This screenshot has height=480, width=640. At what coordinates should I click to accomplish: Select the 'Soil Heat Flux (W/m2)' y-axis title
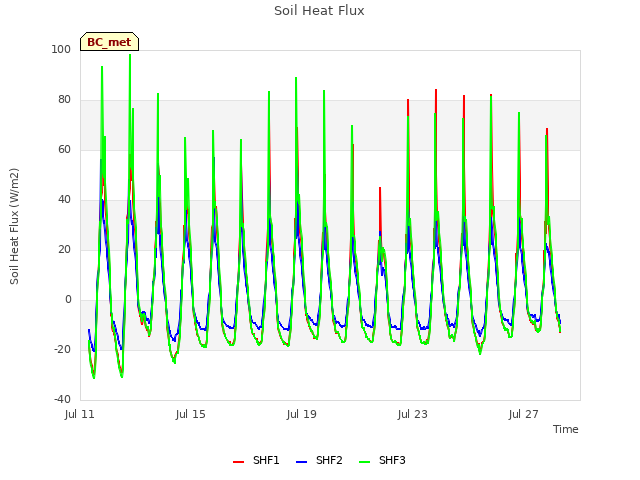14,226
